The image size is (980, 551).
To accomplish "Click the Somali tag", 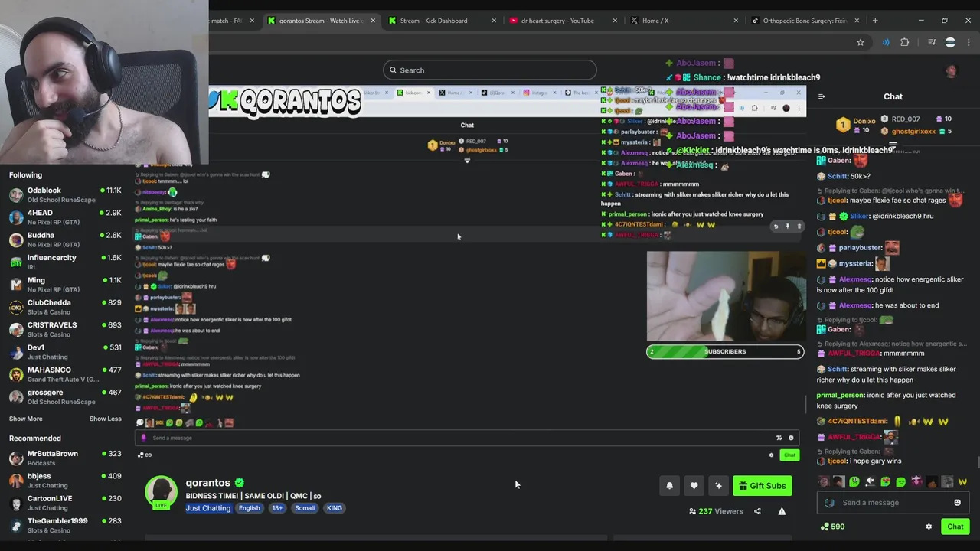I will coord(305,508).
